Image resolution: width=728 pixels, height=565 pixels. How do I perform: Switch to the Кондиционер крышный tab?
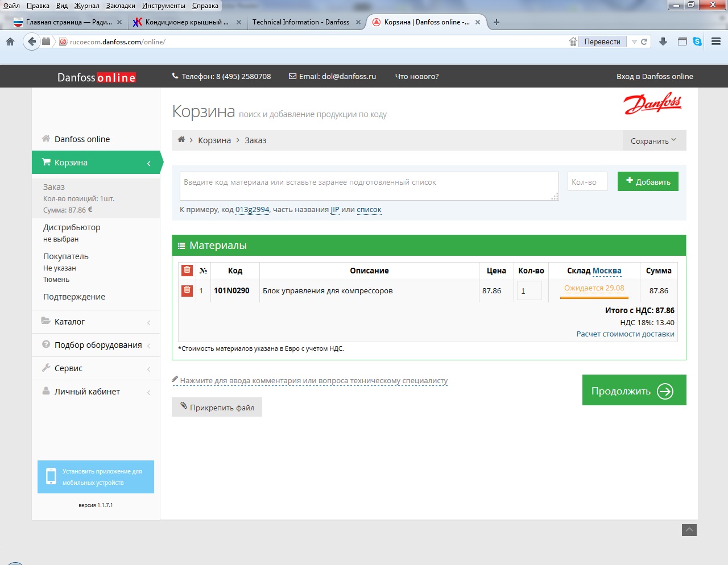coord(187,22)
